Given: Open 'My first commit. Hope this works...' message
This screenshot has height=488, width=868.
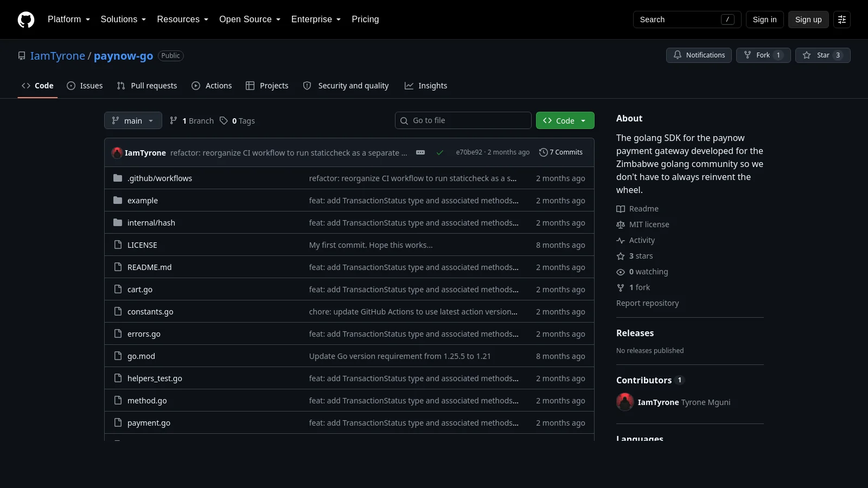Looking at the screenshot, I should coord(371,245).
